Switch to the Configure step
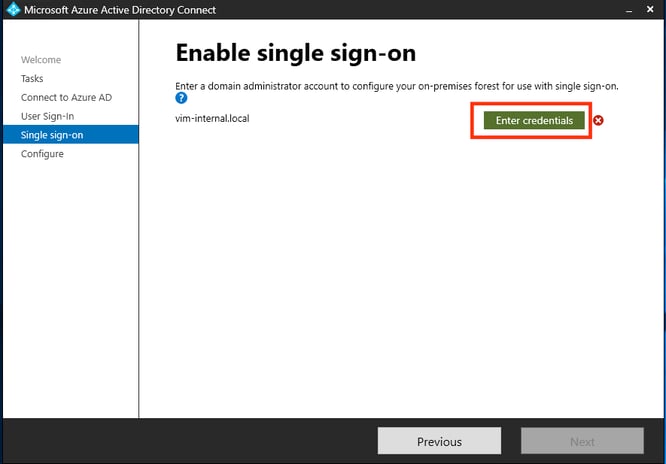 click(42, 154)
